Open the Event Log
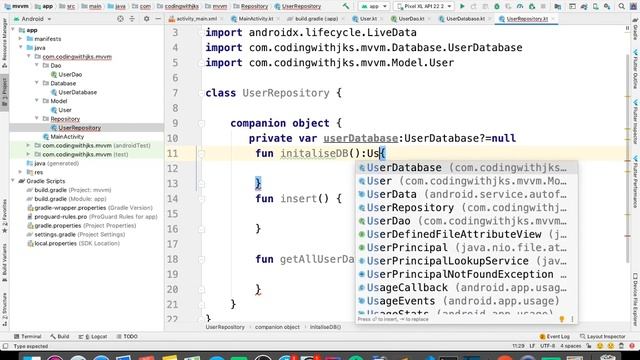Screen dimensions: 640x360 click(554, 337)
